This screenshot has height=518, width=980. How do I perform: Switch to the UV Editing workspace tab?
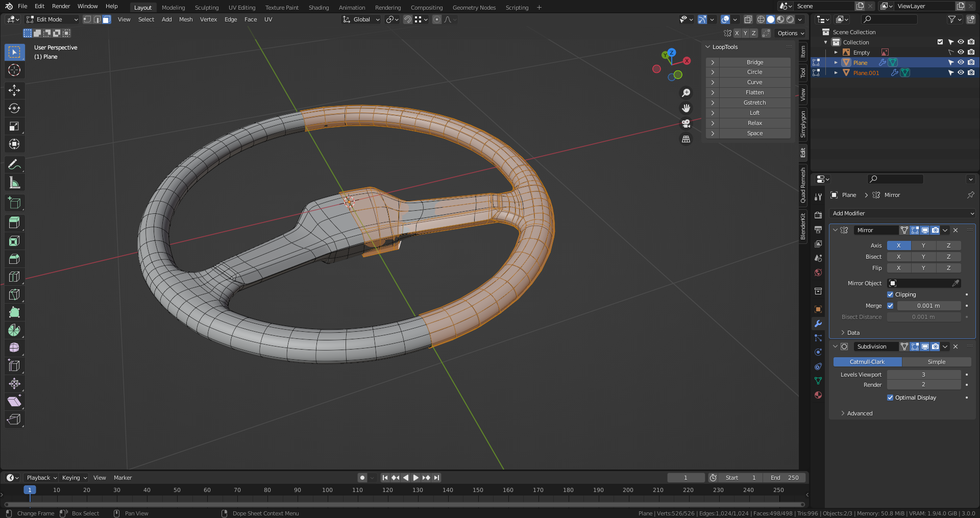pos(241,8)
